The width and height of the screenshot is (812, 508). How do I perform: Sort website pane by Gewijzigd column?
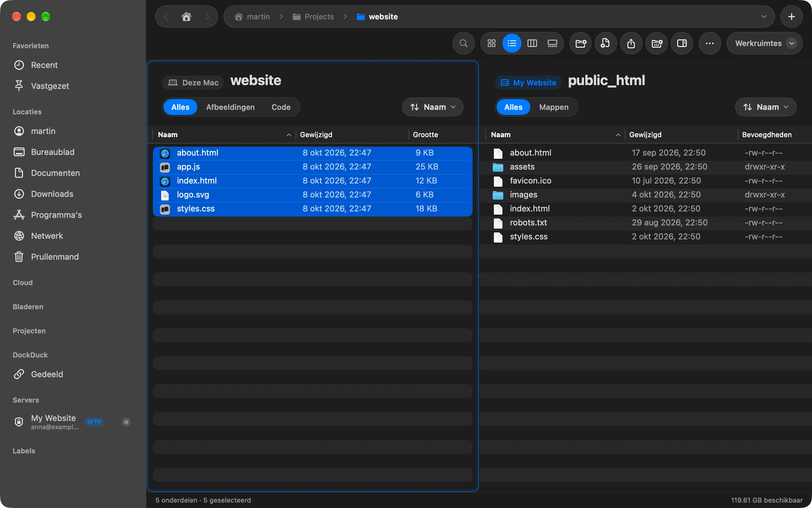coord(352,135)
